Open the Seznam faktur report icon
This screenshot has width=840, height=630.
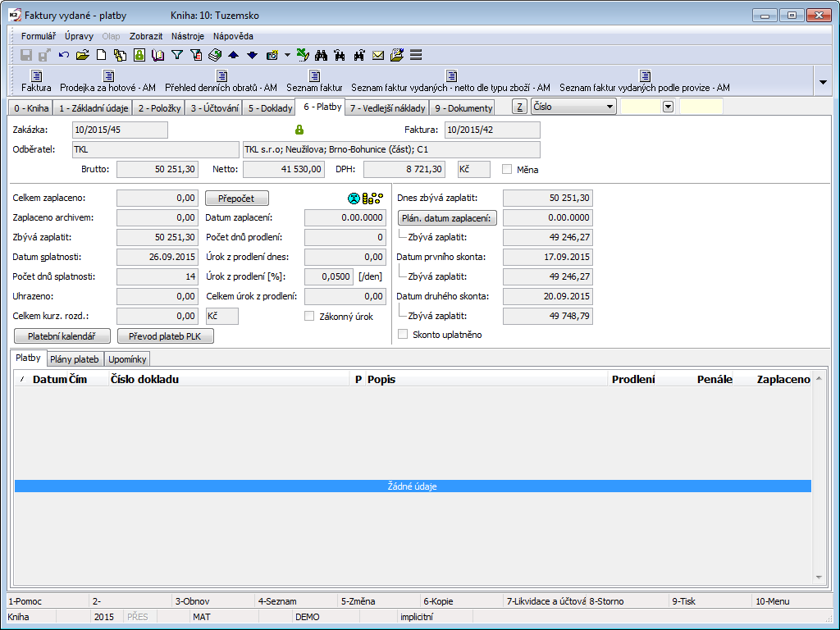point(314,76)
